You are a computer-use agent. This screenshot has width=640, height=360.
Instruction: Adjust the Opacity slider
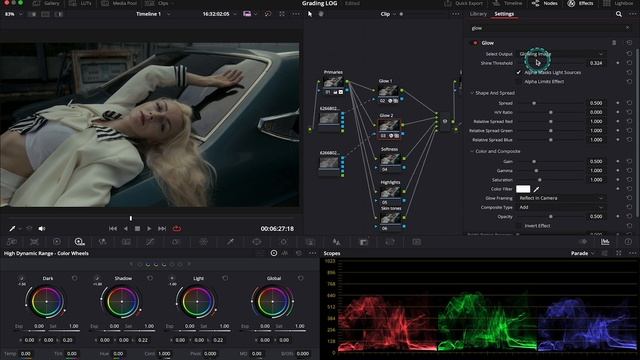coord(551,216)
